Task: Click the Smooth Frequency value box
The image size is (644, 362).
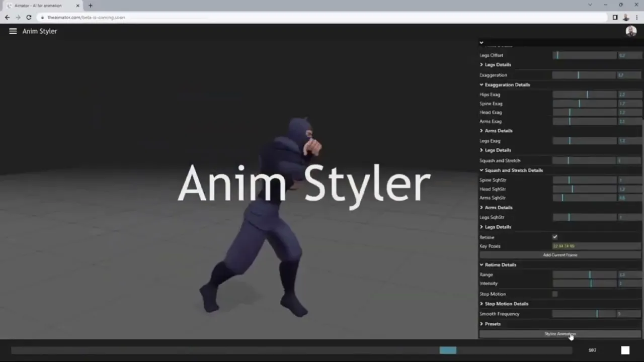Action: pos(629,314)
